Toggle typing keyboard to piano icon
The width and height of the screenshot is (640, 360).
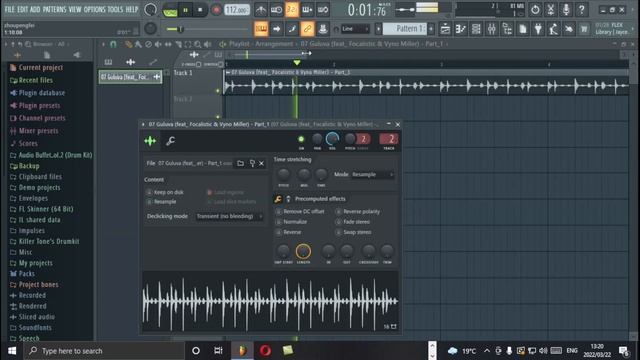261,29
